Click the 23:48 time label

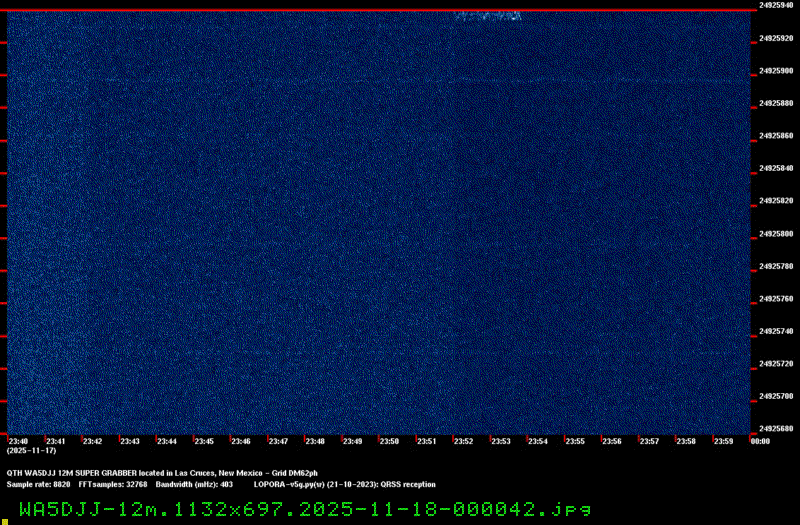tap(315, 441)
